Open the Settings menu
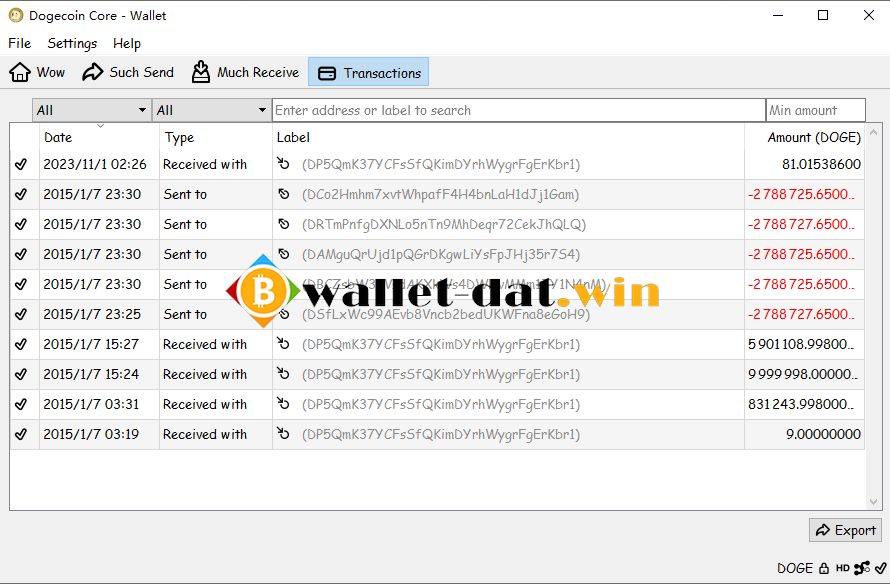The width and height of the screenshot is (890, 584). pyautogui.click(x=72, y=43)
